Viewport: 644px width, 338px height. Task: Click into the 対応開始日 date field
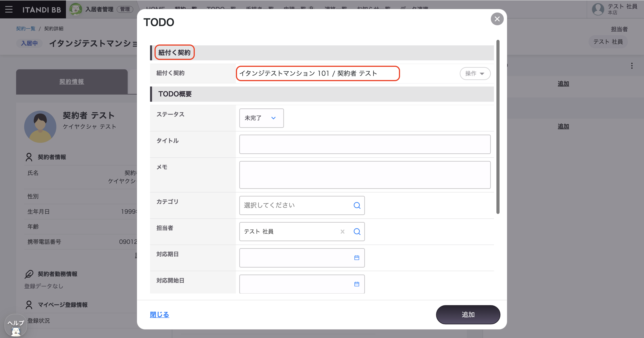point(302,284)
